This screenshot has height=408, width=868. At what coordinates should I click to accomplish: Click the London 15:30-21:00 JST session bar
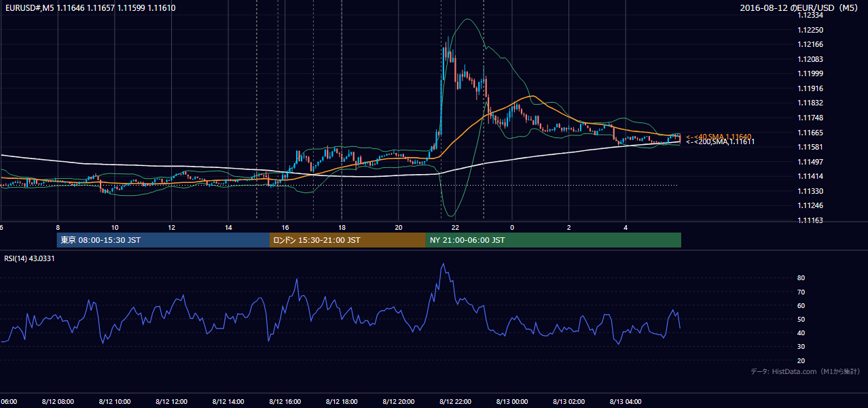point(348,240)
